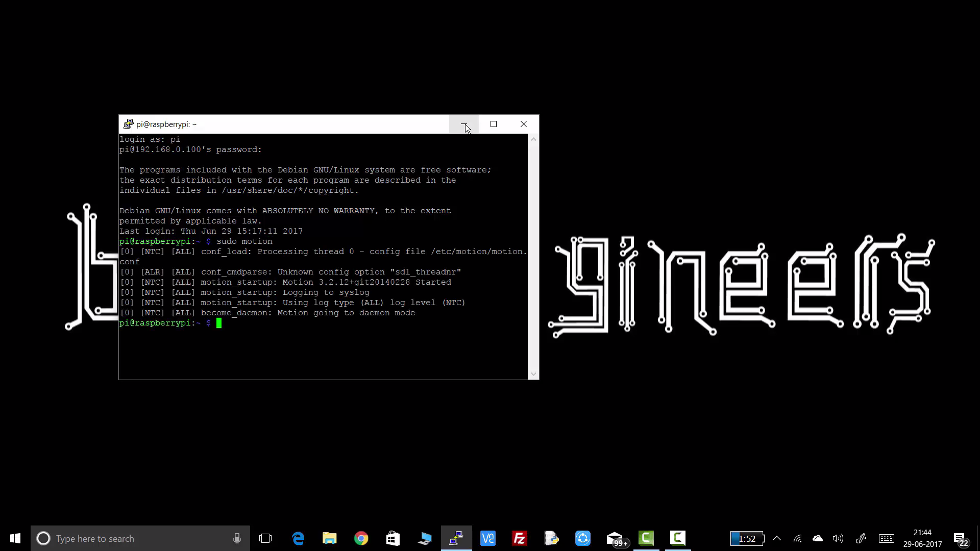Click the 'Motion going to daemon mode' line
980x551 pixels.
[x=267, y=313]
